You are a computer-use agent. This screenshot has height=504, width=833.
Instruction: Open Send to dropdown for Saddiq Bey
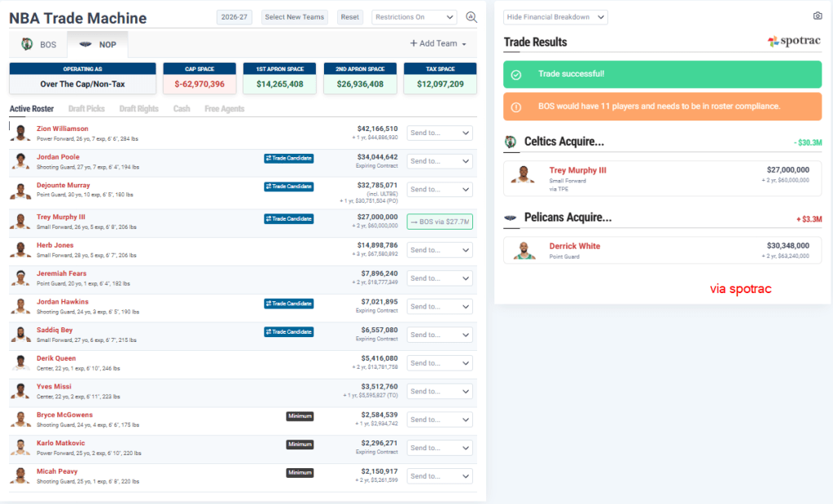tap(440, 335)
